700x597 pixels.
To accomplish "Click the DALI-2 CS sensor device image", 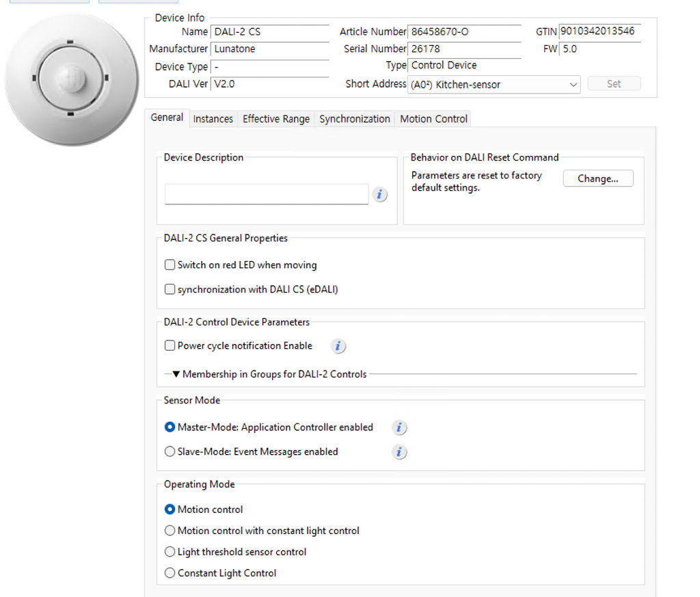I will coord(70,79).
